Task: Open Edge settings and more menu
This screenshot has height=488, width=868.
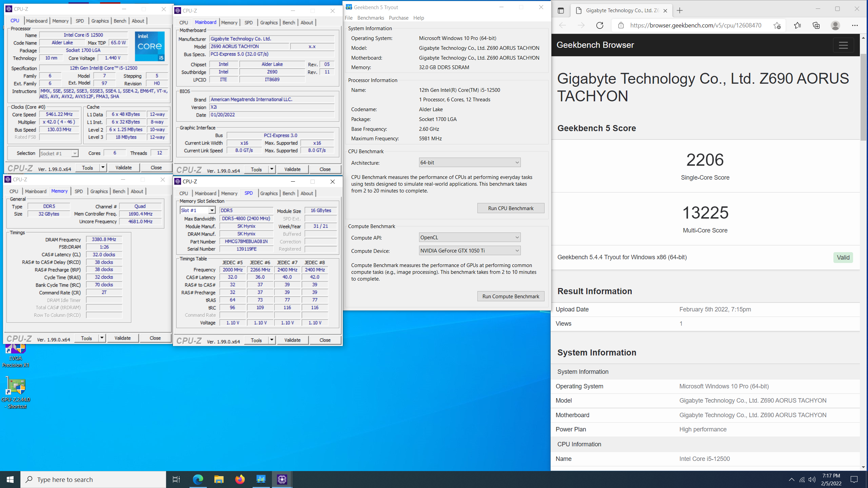Action: tap(855, 25)
